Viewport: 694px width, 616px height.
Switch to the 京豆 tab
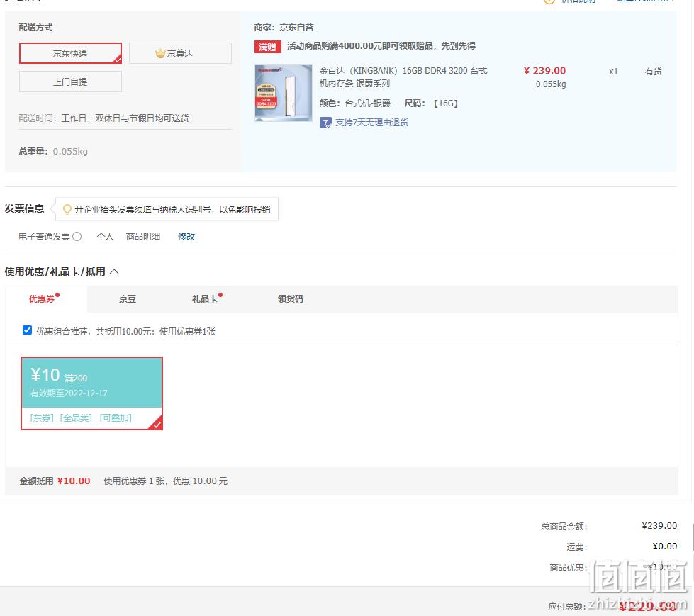click(x=128, y=299)
